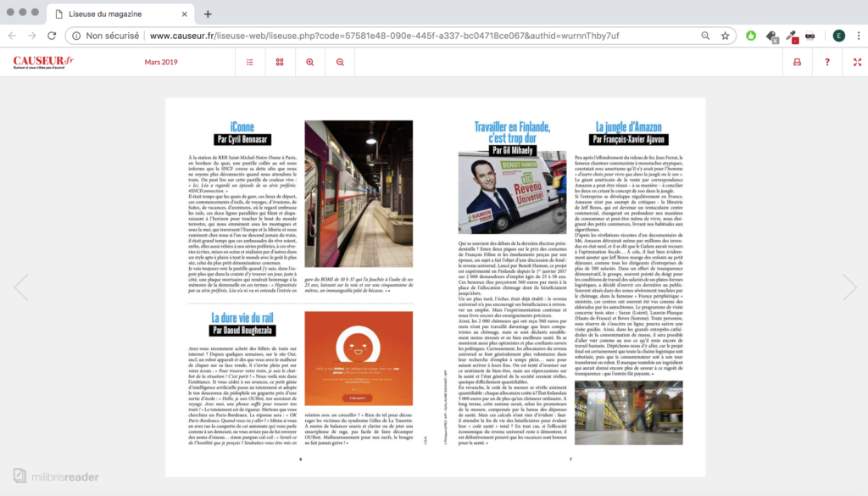Click the Travailler en Finlande headline
This screenshot has height=496, width=868.
point(512,132)
